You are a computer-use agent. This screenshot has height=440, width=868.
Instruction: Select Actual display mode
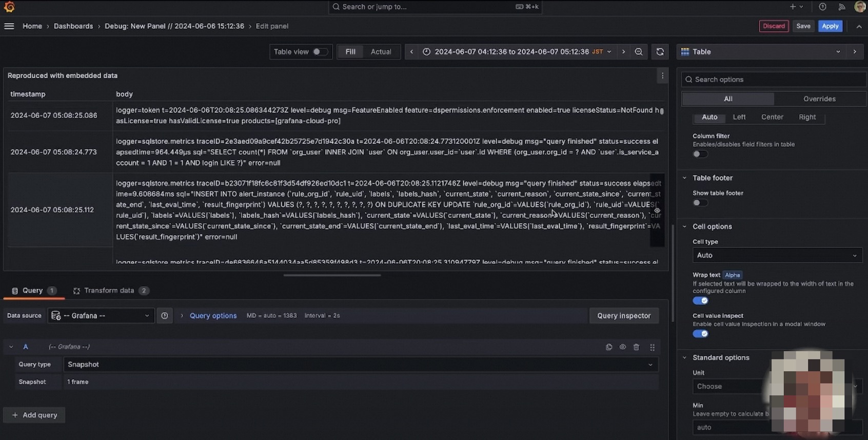click(x=381, y=52)
